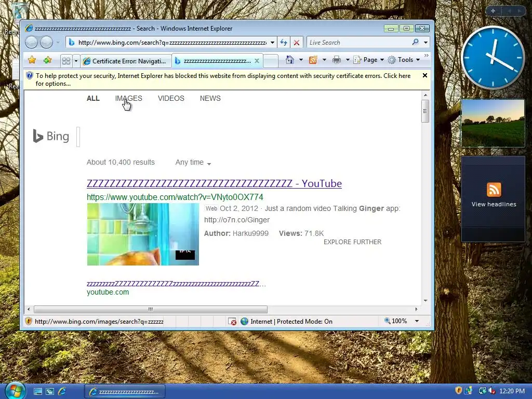Screen dimensions: 532x399
Task: Switch to the Certificate Error tab
Action: click(x=126, y=61)
